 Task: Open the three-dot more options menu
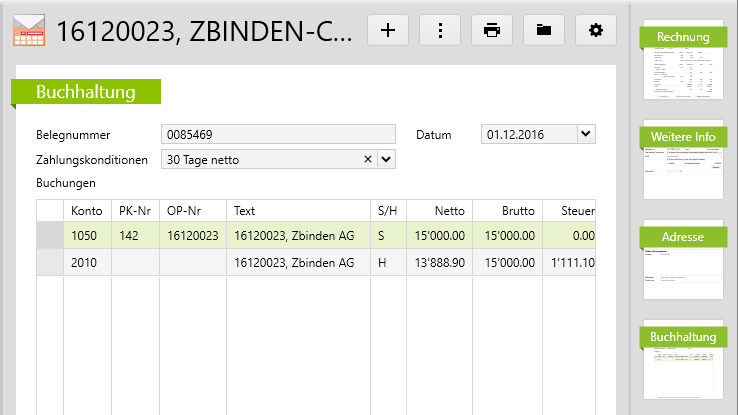(440, 30)
